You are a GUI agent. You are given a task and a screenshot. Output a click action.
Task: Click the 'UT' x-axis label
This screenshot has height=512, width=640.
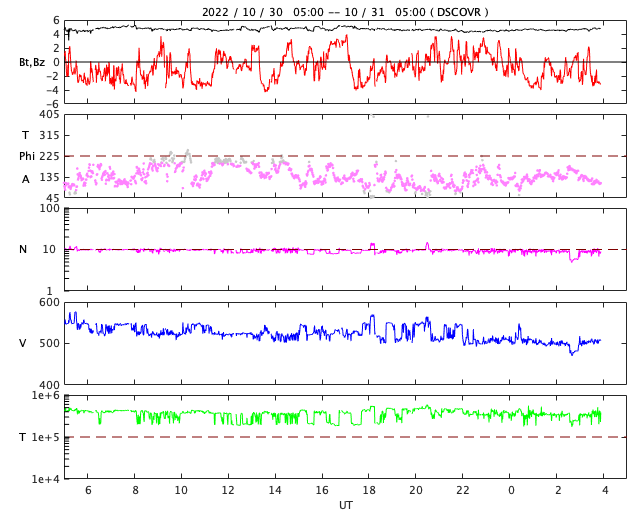click(x=345, y=505)
